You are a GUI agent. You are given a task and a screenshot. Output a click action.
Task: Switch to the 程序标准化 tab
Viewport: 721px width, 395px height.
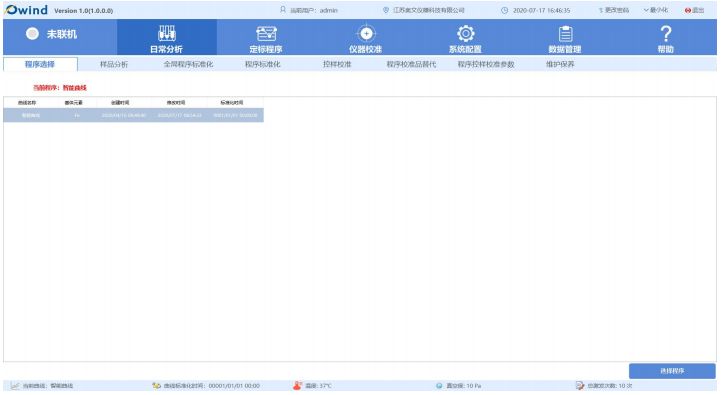[x=263, y=64]
